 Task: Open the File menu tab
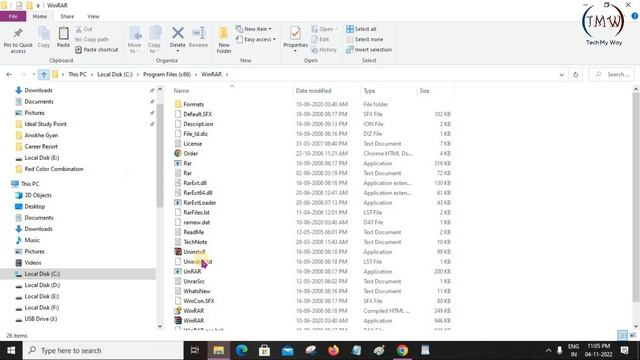click(13, 16)
